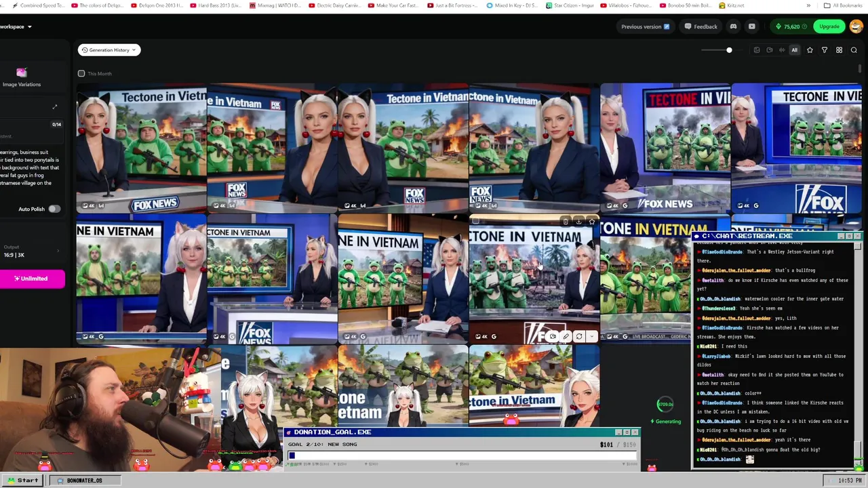Image resolution: width=868 pixels, height=488 pixels.
Task: Click chat user @LarryJimbob
Action: pyautogui.click(x=717, y=356)
